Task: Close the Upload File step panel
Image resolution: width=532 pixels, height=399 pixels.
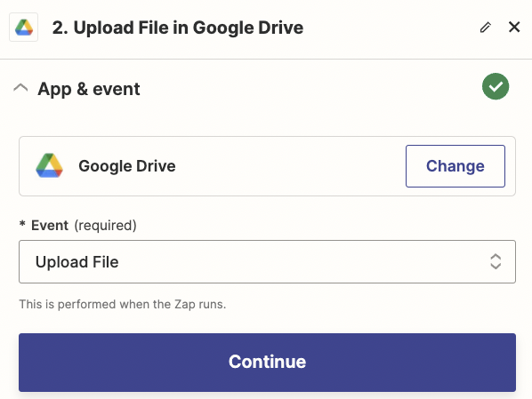Action: pos(514,28)
